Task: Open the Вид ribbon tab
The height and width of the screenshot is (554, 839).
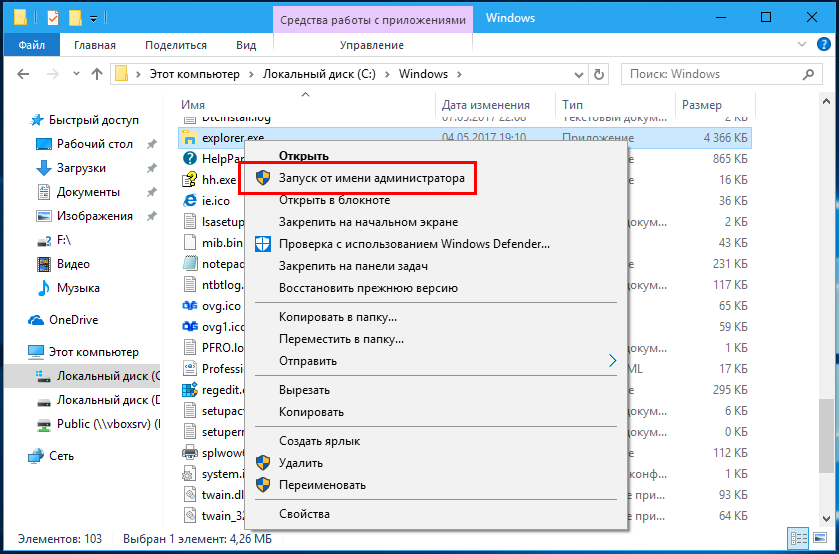Action: tap(246, 45)
